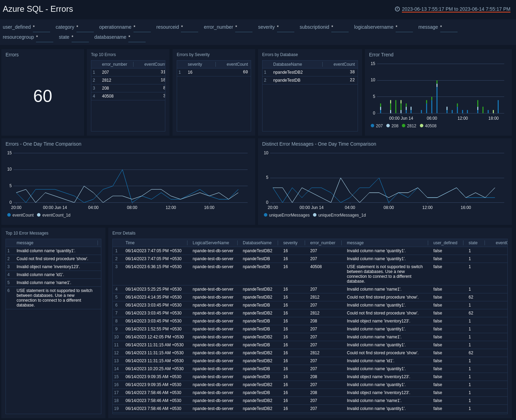The width and height of the screenshot is (516, 420).
Task: Toggle the 208 series in Error Trend legend
Action: [392, 126]
